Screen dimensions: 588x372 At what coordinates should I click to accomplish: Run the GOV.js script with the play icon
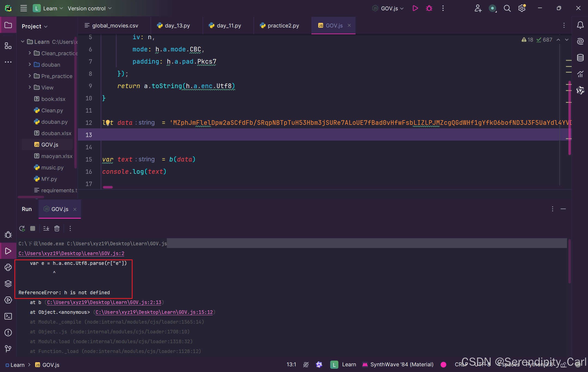415,8
